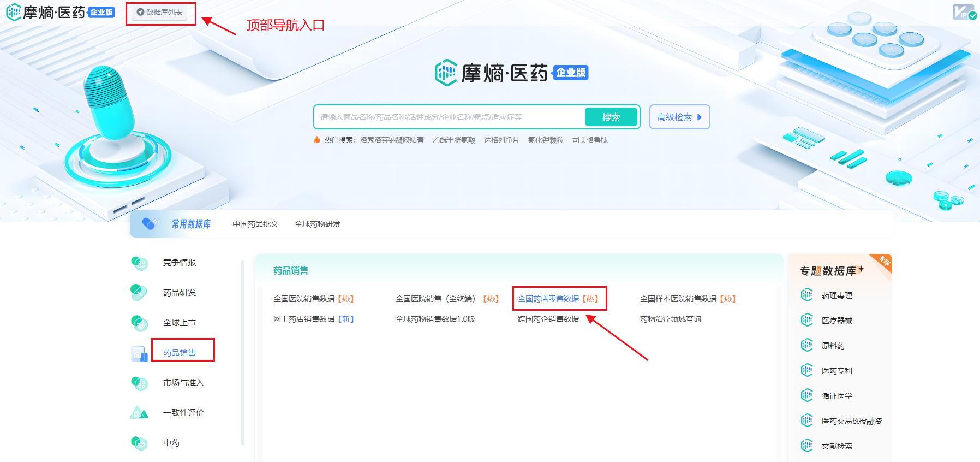Open 中国药品批文 common database
Screen dimensions: 980x462
tap(255, 224)
